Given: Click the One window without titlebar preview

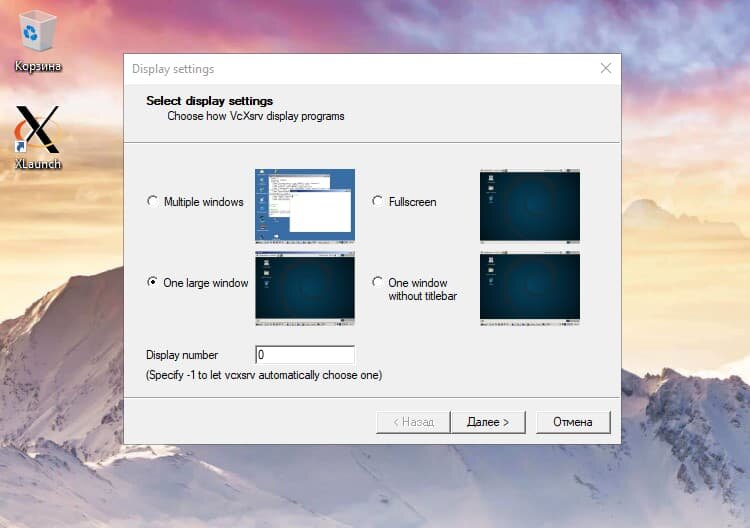Looking at the screenshot, I should [x=529, y=288].
